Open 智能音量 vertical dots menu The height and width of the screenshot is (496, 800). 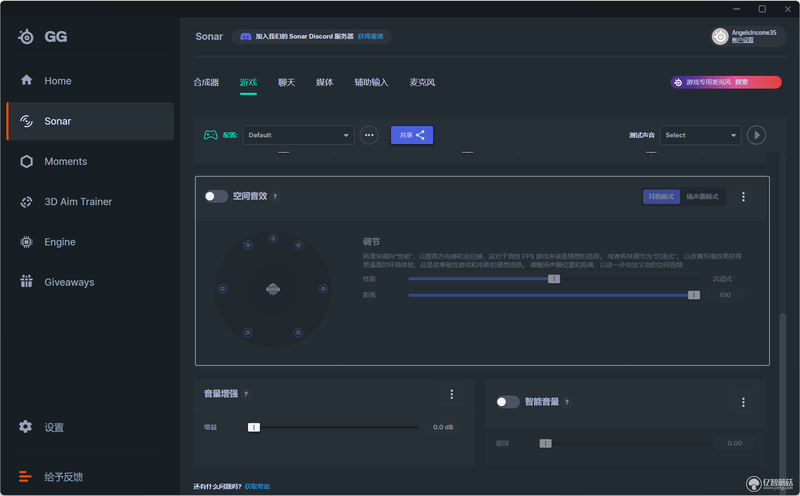click(x=743, y=402)
